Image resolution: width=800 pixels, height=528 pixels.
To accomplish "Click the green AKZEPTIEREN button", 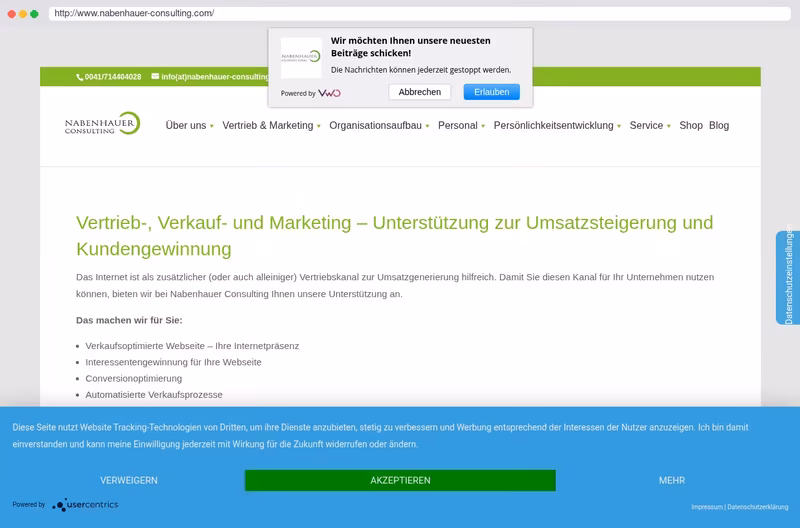I will [400, 481].
